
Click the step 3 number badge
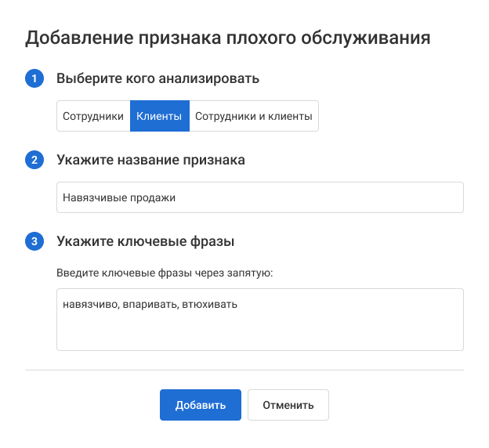pos(34,242)
